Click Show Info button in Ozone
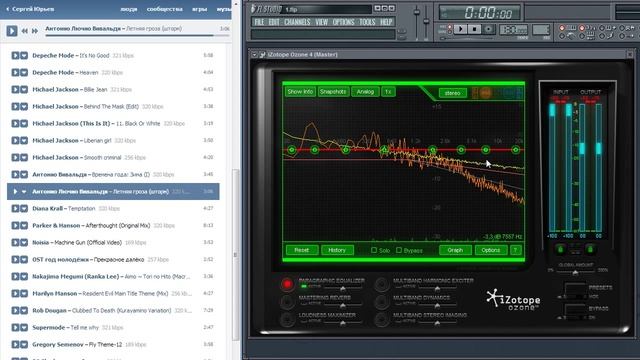The image size is (640, 360). coord(300,91)
